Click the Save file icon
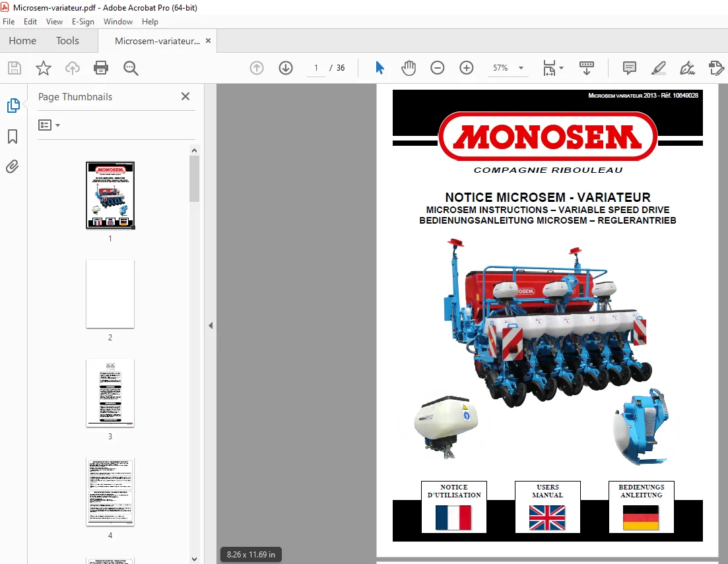Image resolution: width=728 pixels, height=564 pixels. pos(15,68)
